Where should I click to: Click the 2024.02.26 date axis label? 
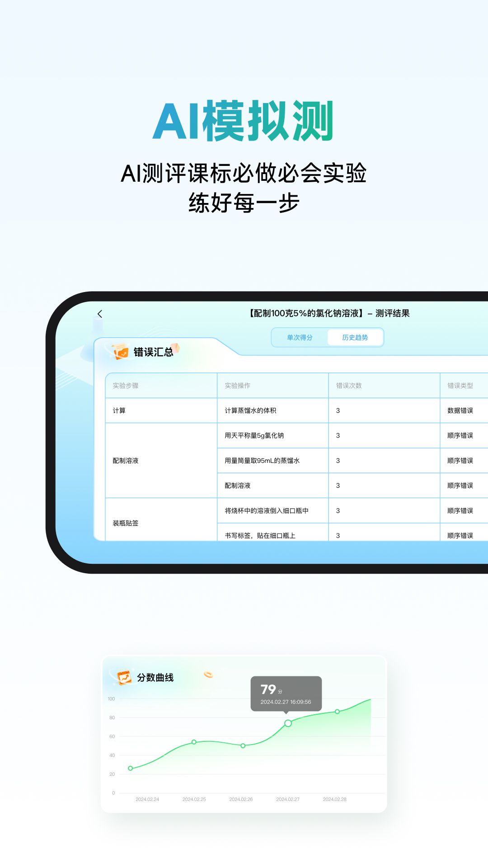[x=241, y=799]
